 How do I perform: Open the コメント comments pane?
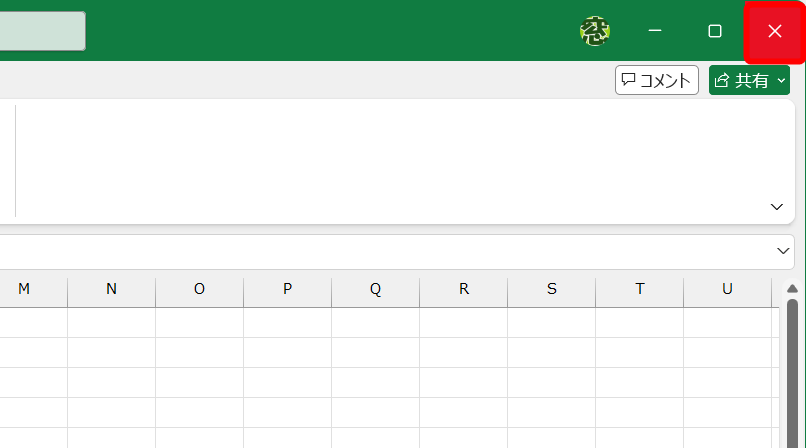[656, 80]
